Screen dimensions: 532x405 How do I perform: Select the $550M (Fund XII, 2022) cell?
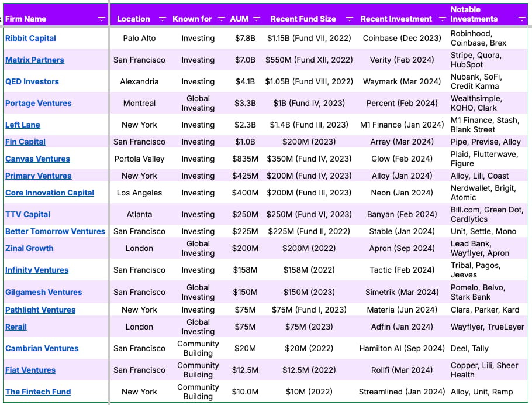(x=309, y=60)
